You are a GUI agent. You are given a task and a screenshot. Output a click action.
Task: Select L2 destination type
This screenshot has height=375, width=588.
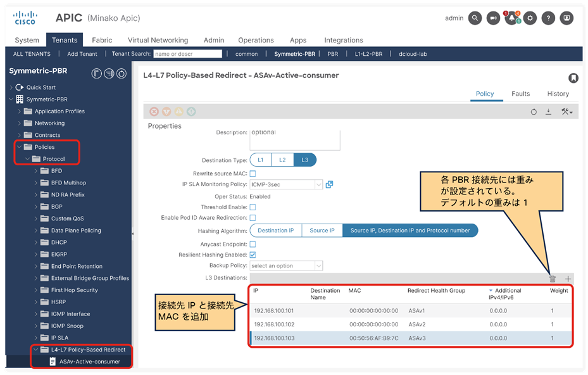click(x=282, y=160)
